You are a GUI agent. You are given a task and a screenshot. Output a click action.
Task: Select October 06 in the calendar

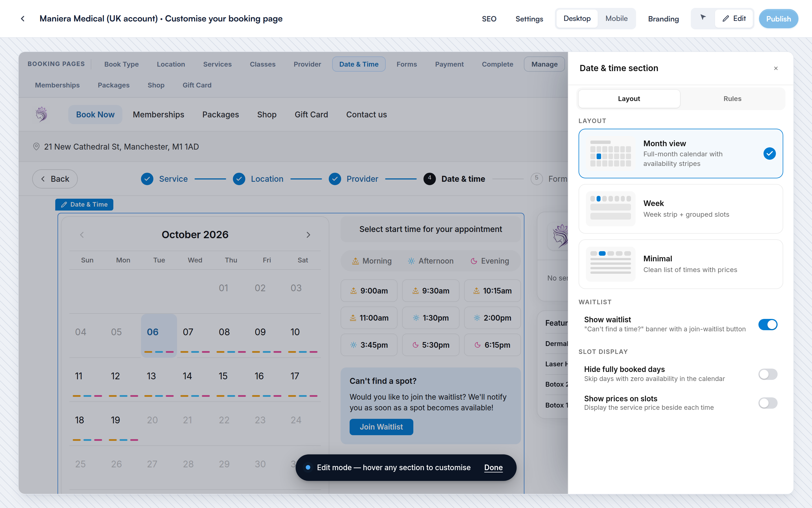tap(159, 335)
